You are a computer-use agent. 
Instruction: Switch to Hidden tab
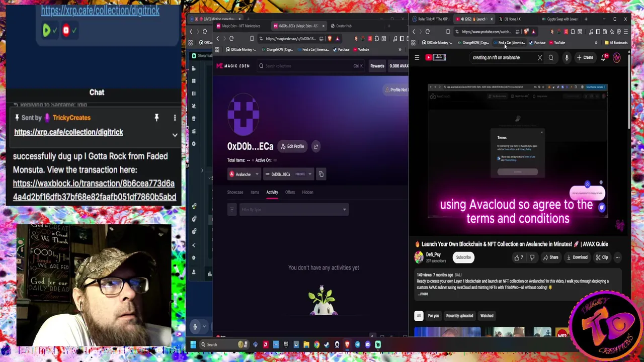click(307, 192)
